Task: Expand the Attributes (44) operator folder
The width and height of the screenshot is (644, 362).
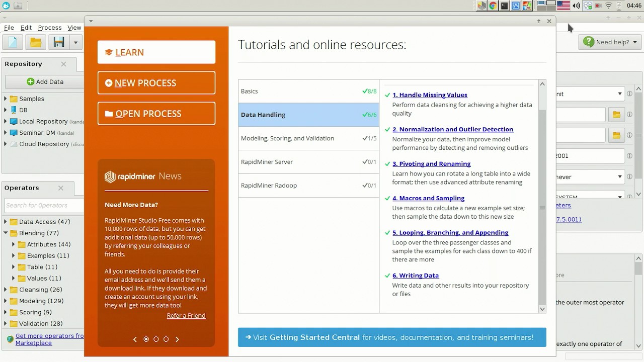Action: pos(14,244)
